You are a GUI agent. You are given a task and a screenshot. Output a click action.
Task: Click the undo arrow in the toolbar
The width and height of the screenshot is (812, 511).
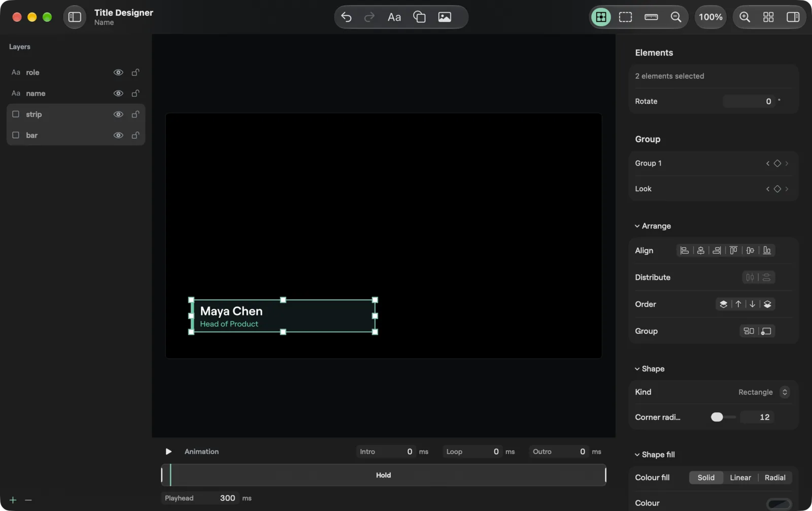[x=346, y=17]
